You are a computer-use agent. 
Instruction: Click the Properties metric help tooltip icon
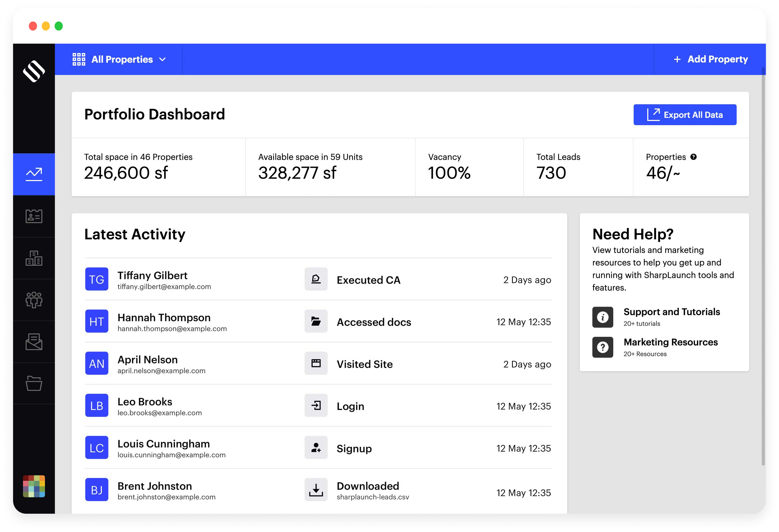click(x=694, y=157)
